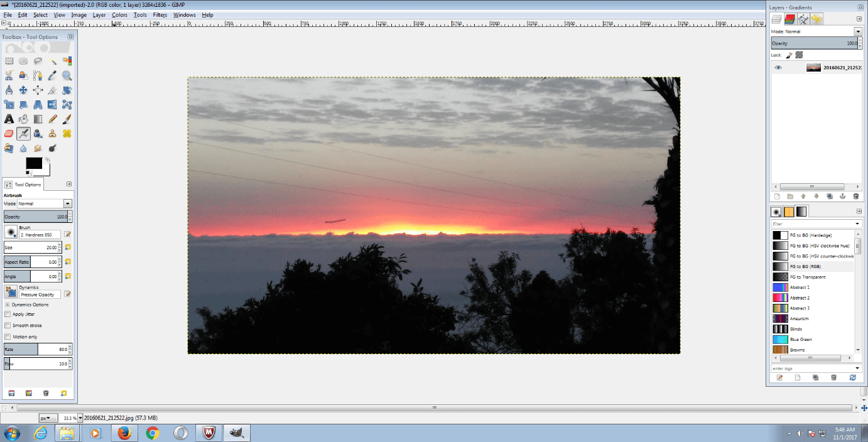Viewport: 868px width, 442px height.
Task: Select the Rectangle Select tool
Action: click(9, 61)
